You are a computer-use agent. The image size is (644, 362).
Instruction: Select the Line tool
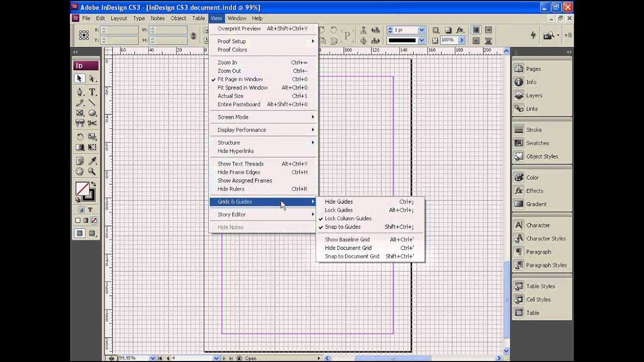pyautogui.click(x=92, y=103)
